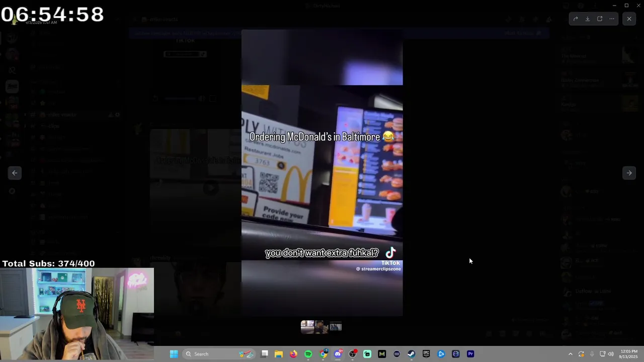Open the Windows Start menu
Image resolution: width=644 pixels, height=362 pixels.
pyautogui.click(x=174, y=354)
